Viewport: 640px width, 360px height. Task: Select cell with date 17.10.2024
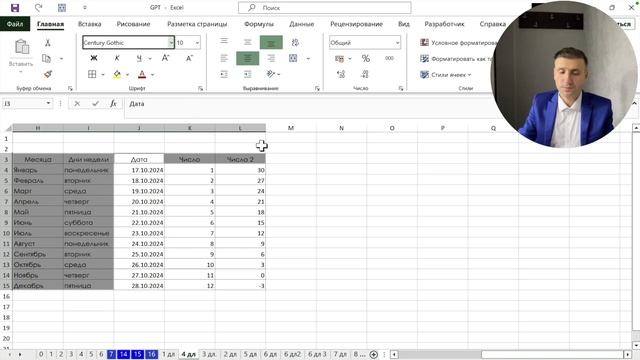(139, 170)
